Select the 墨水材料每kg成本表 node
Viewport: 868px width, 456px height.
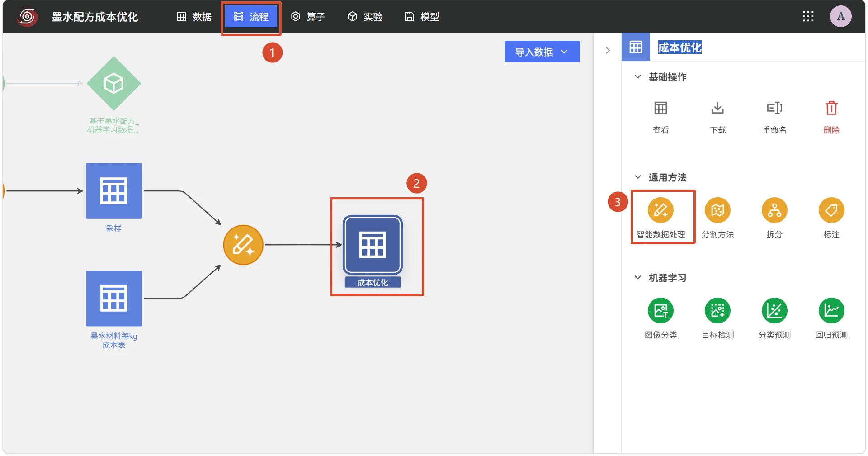coord(114,299)
